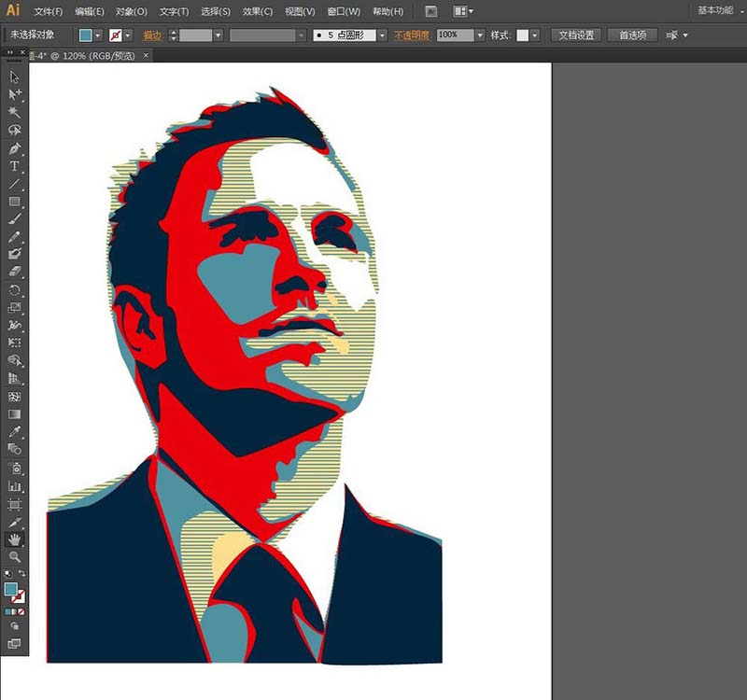747x700 pixels.
Task: Open the 描边 stroke panel link
Action: pyautogui.click(x=152, y=35)
